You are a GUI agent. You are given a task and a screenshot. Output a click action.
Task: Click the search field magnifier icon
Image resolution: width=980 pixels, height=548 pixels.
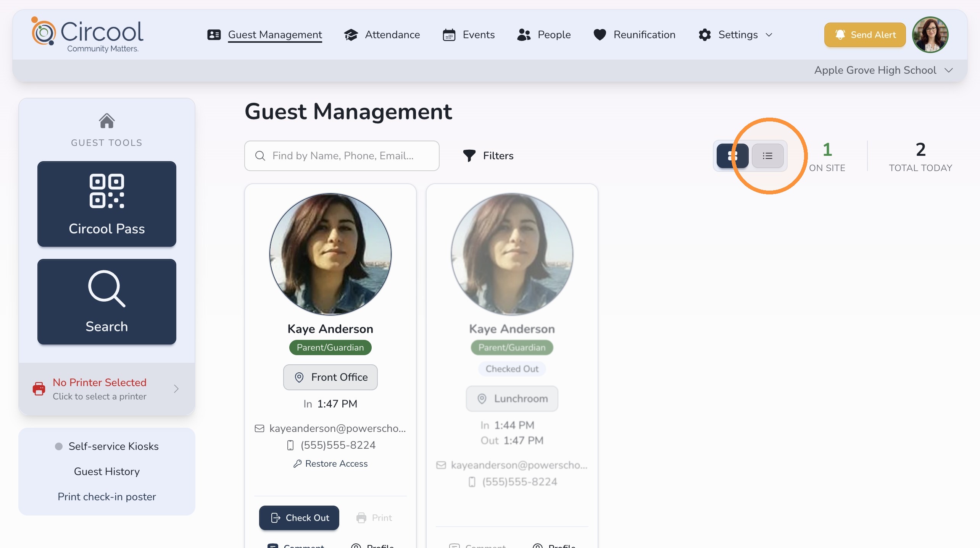(260, 156)
